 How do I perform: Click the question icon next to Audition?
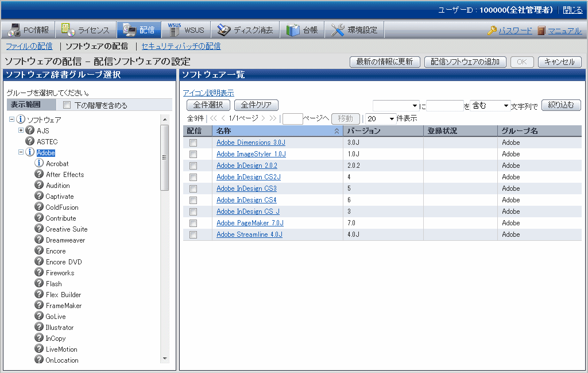[x=39, y=184]
